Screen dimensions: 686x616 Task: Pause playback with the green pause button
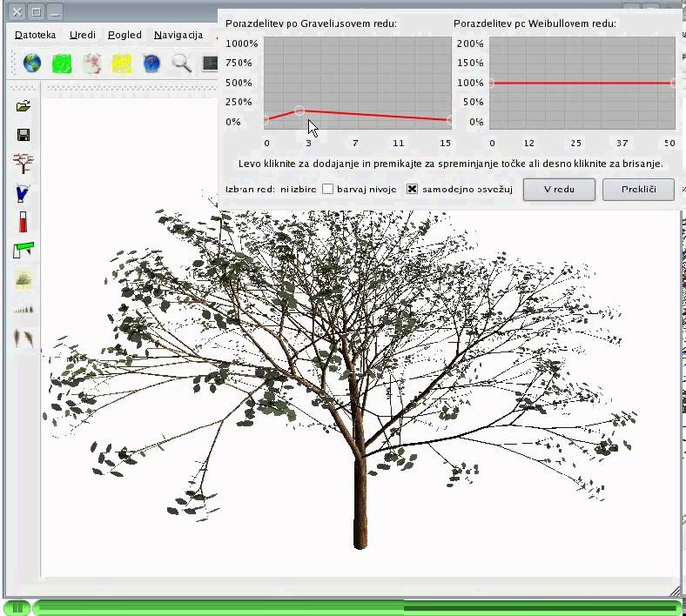tap(17, 607)
